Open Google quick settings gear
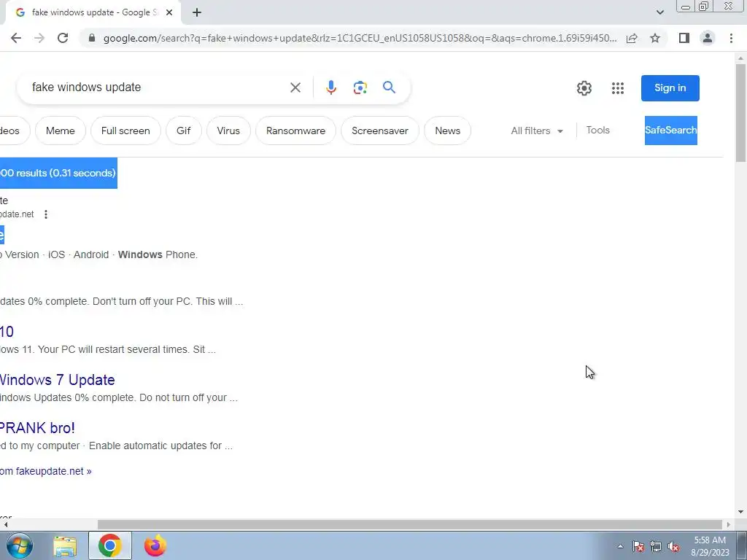Screen dimensions: 747x560 coord(584,88)
